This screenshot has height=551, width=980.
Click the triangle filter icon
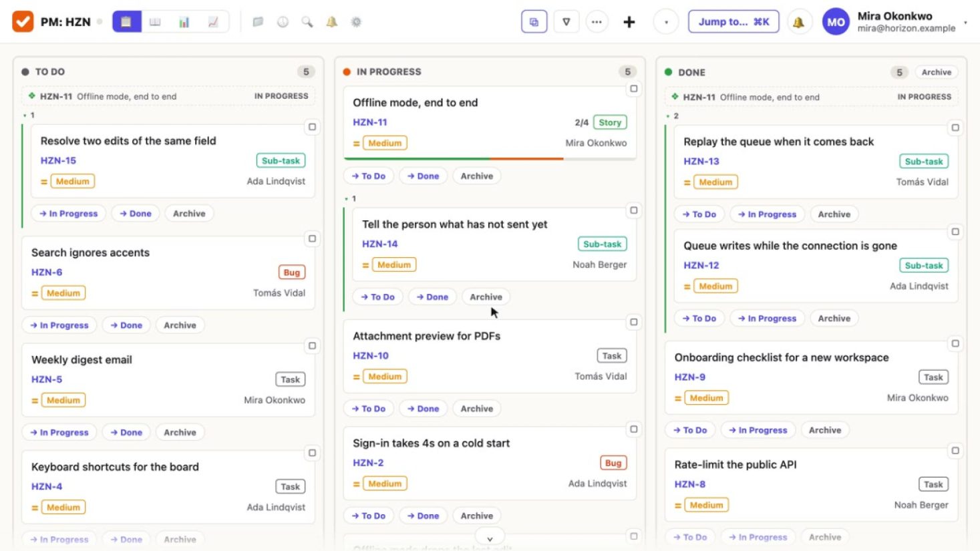[566, 22]
